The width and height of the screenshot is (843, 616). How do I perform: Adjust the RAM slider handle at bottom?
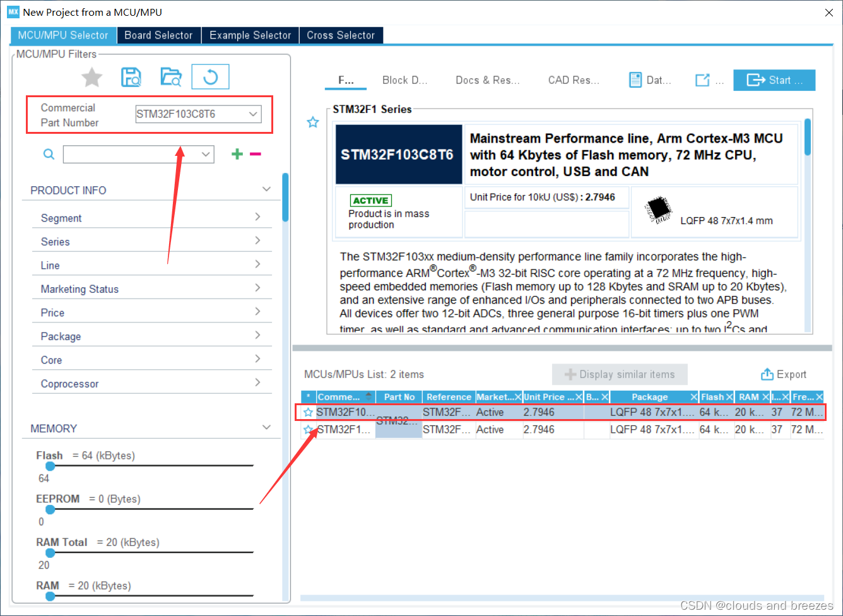click(50, 596)
